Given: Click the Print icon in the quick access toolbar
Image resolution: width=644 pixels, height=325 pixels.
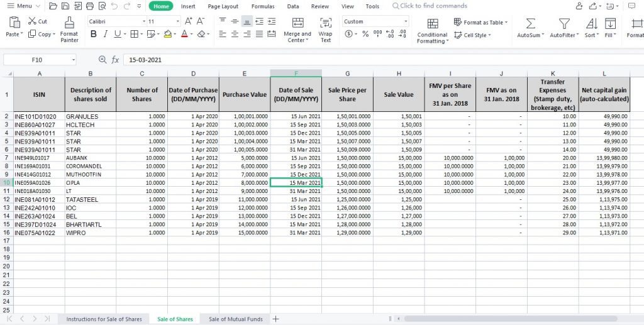Looking at the screenshot, I should tap(89, 6).
